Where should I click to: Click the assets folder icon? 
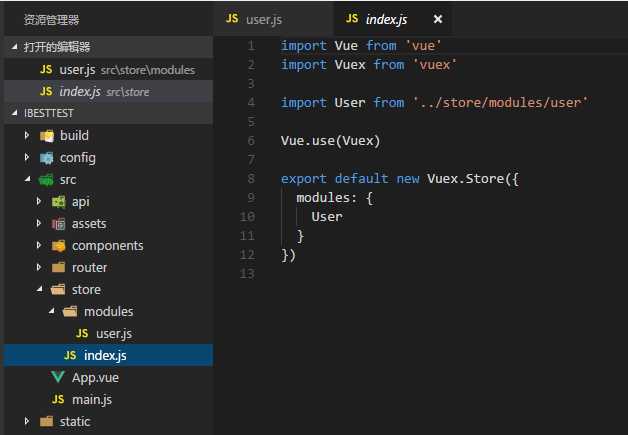pos(58,224)
